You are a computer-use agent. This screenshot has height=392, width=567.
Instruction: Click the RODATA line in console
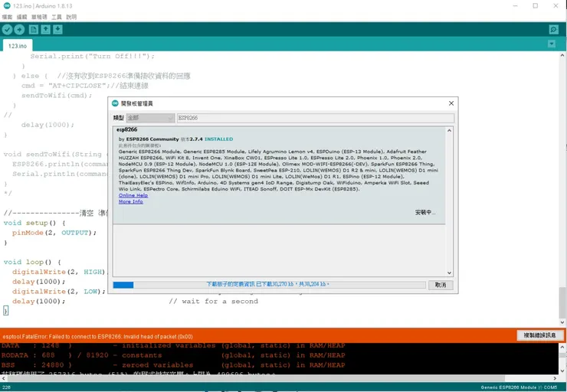coord(173,355)
